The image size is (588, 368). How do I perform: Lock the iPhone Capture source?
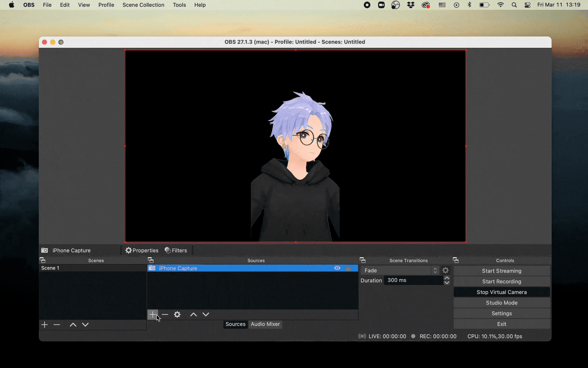(x=349, y=268)
